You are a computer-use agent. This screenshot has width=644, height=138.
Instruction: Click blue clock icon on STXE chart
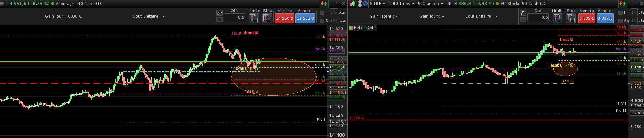click(365, 4)
